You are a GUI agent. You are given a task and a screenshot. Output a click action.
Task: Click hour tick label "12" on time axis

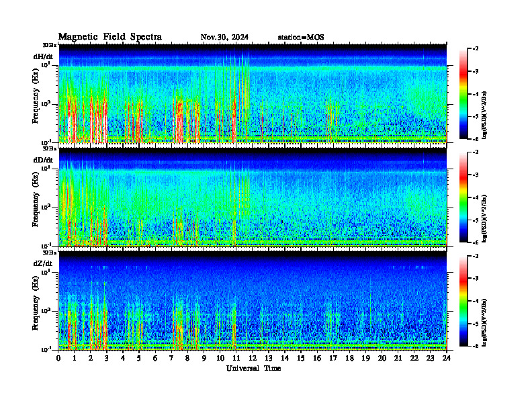point(253,359)
